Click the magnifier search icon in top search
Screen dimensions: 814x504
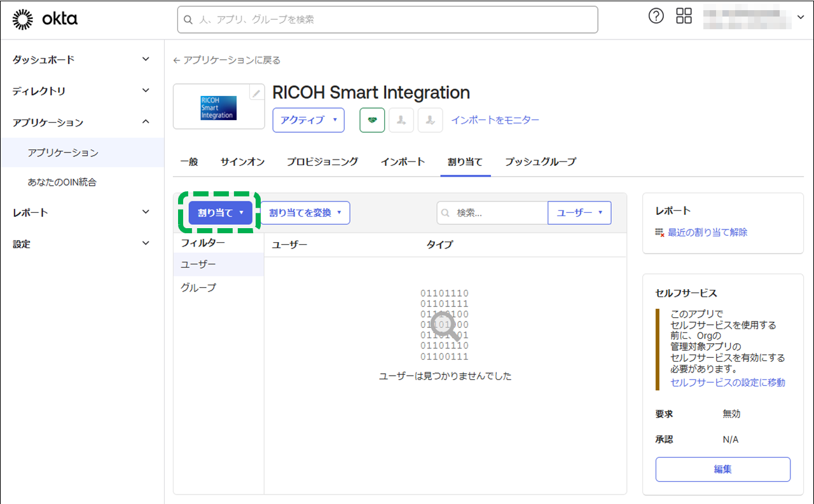pos(188,20)
